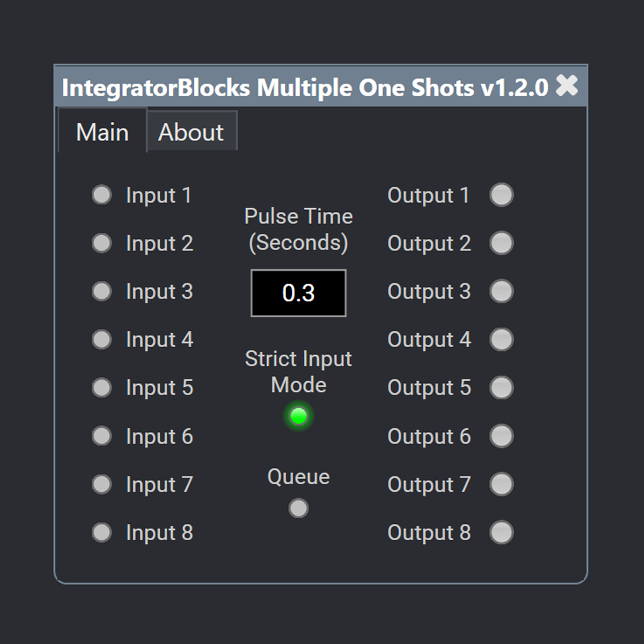Click the Input 1 indicator light
The image size is (644, 644).
point(101,195)
